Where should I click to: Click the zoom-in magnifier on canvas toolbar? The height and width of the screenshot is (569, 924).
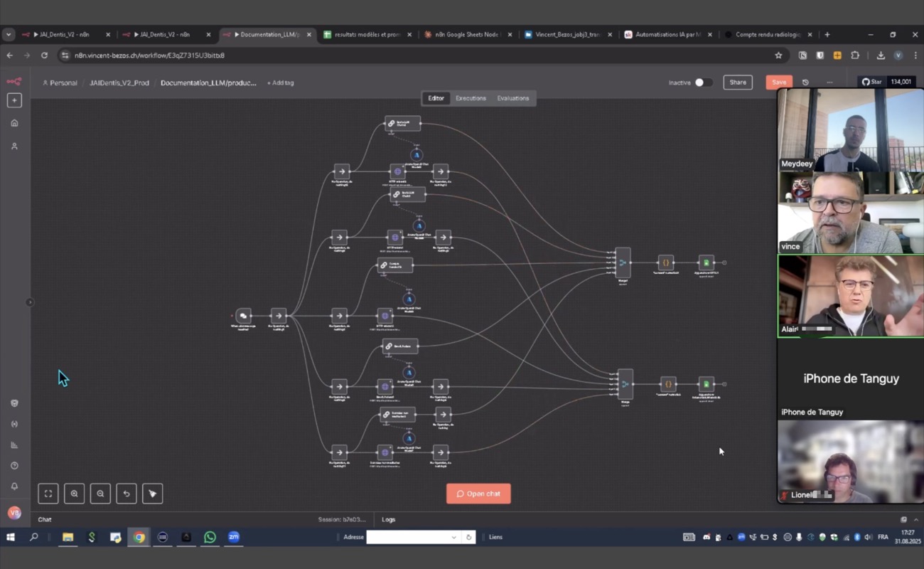pos(74,494)
